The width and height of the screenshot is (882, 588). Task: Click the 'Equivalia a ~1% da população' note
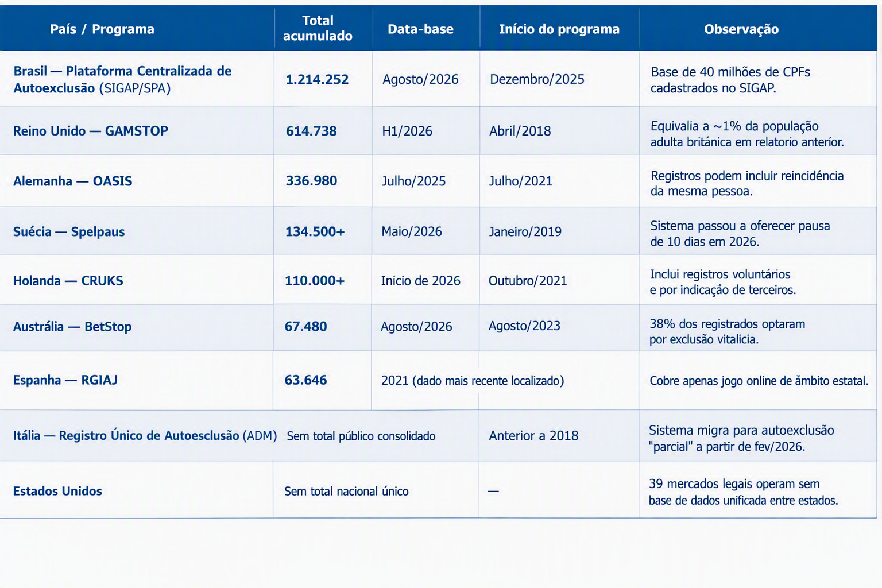pos(747,134)
